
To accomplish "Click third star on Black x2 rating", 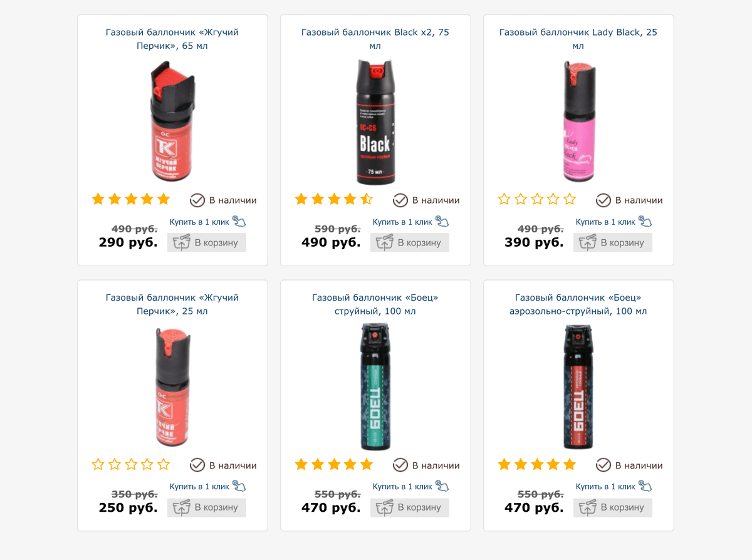I will 334,199.
